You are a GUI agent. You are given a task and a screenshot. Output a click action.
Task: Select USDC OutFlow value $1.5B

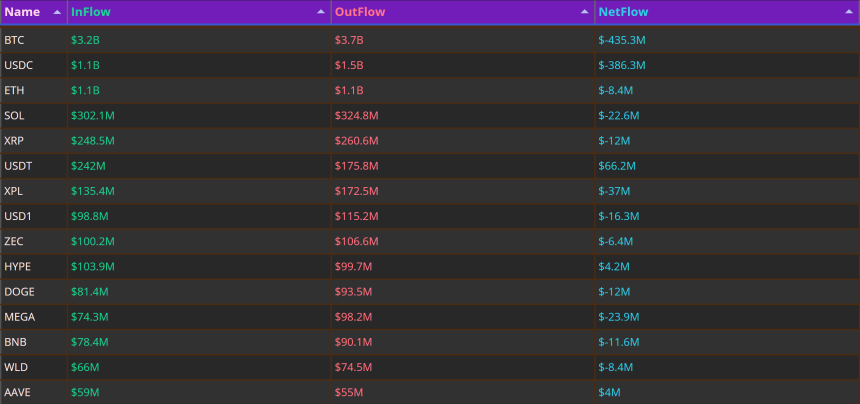coord(349,65)
